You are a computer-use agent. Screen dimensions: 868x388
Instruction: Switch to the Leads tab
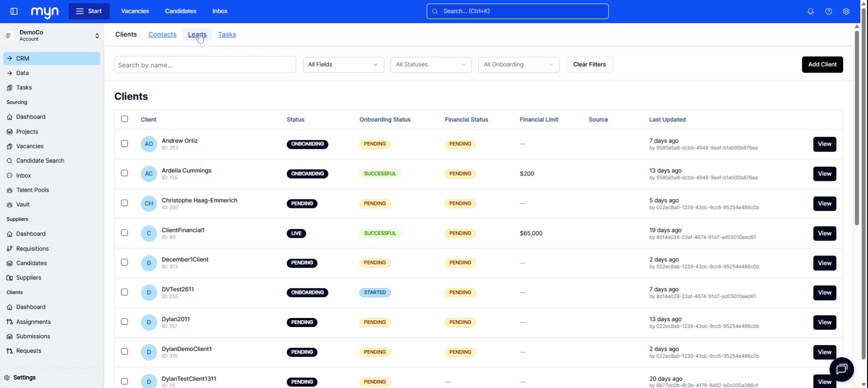click(x=197, y=34)
